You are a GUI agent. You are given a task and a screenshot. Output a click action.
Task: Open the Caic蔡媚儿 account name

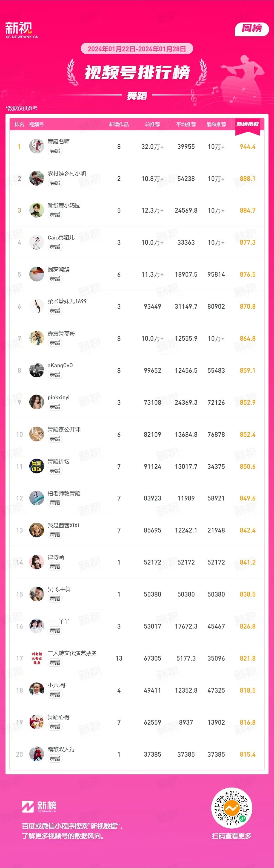click(61, 238)
